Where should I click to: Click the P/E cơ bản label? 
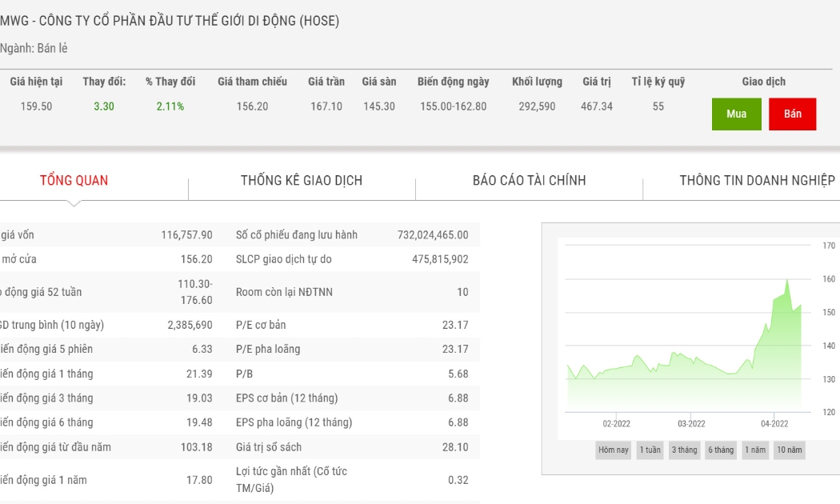pos(261,325)
